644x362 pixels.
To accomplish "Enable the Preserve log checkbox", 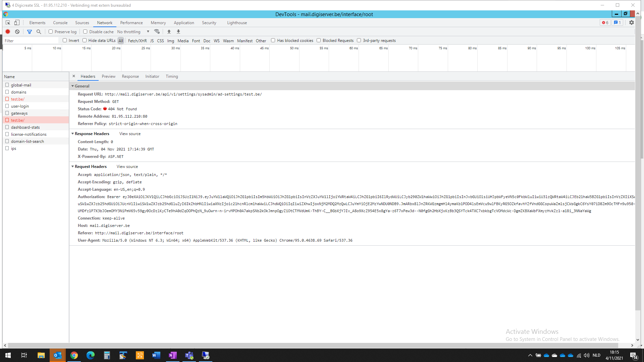I will (51, 32).
